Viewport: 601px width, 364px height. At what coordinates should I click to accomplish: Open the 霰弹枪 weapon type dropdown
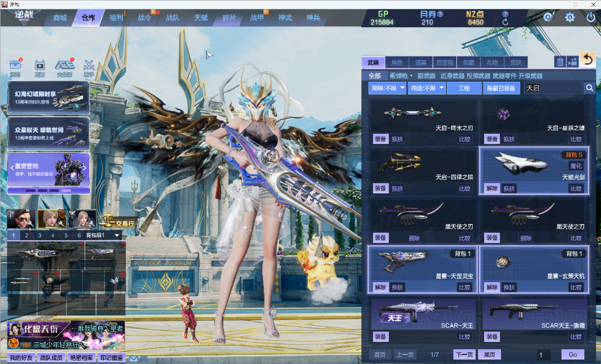point(401,76)
